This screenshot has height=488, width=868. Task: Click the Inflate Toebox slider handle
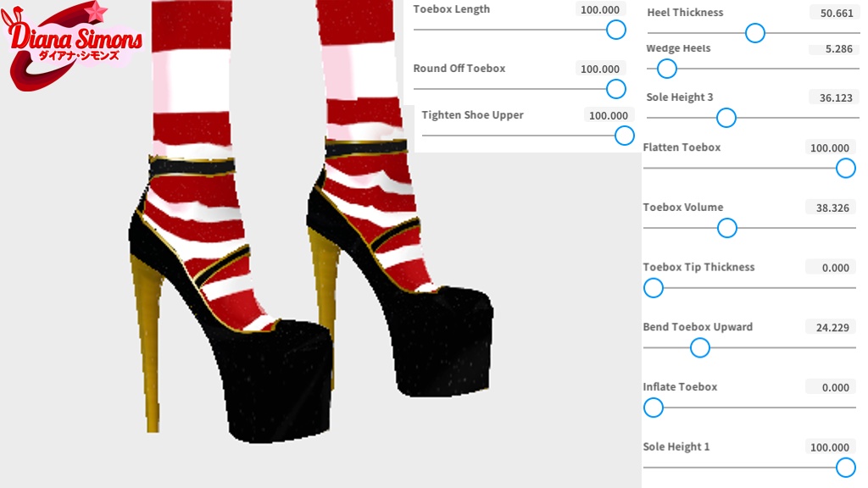tap(654, 408)
